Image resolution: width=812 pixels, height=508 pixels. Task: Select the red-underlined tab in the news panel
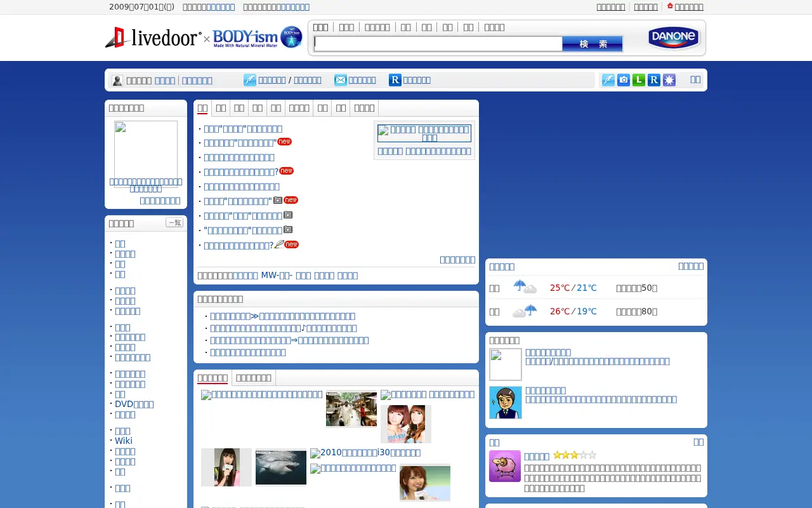pyautogui.click(x=202, y=108)
